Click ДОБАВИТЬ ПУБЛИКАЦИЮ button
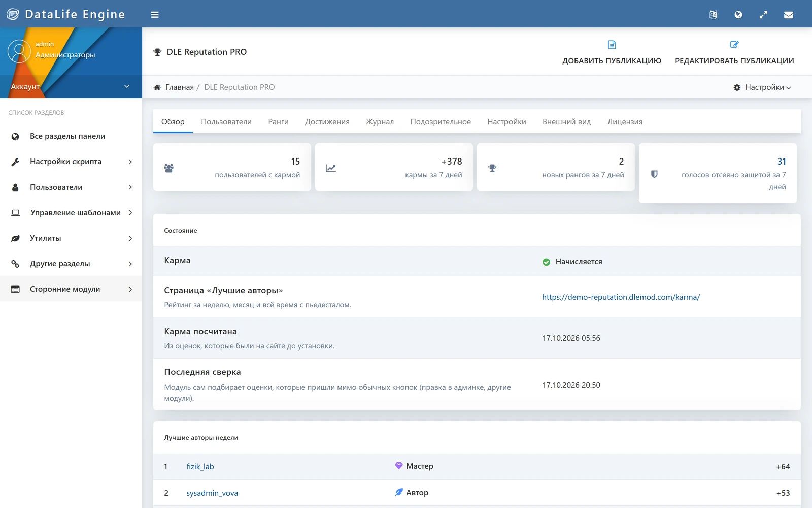 (612, 52)
